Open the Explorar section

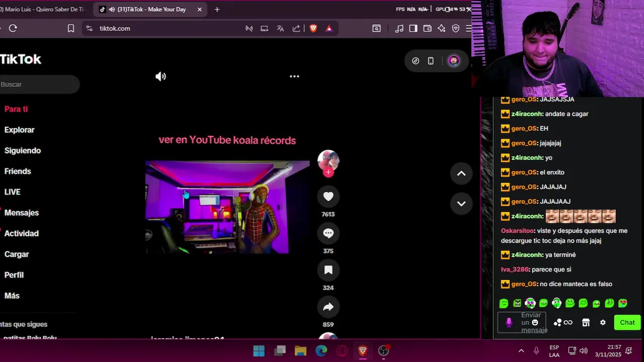tap(19, 130)
